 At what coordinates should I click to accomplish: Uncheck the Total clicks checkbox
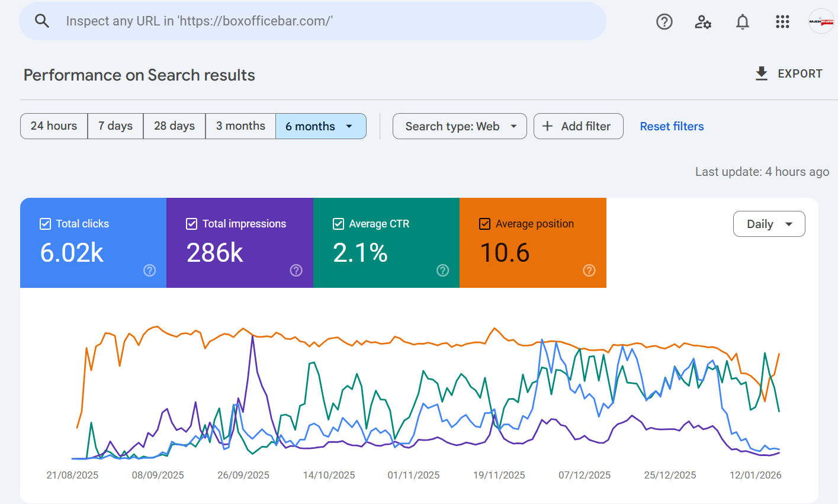point(45,224)
